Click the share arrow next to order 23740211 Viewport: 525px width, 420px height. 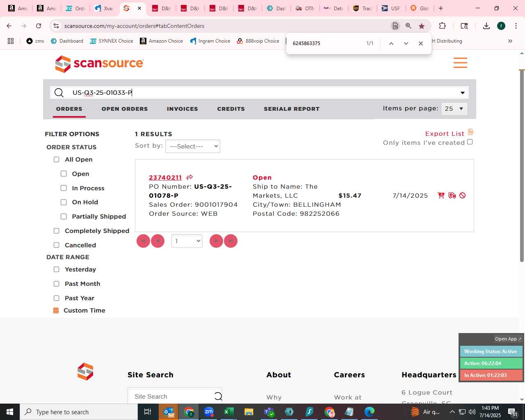(189, 178)
